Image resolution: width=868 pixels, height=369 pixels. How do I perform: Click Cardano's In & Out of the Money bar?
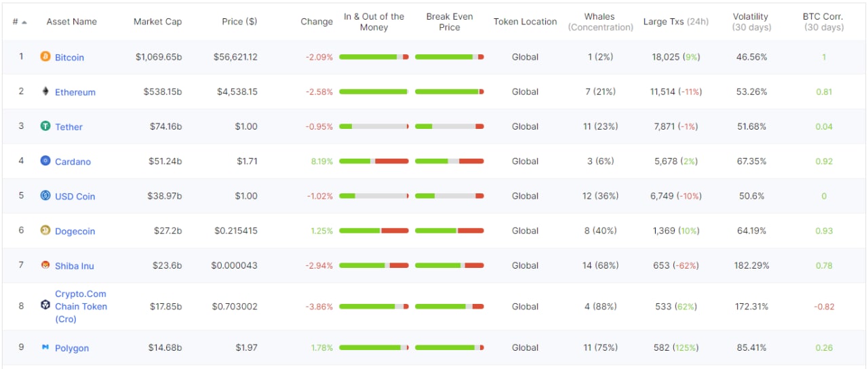coord(374,161)
